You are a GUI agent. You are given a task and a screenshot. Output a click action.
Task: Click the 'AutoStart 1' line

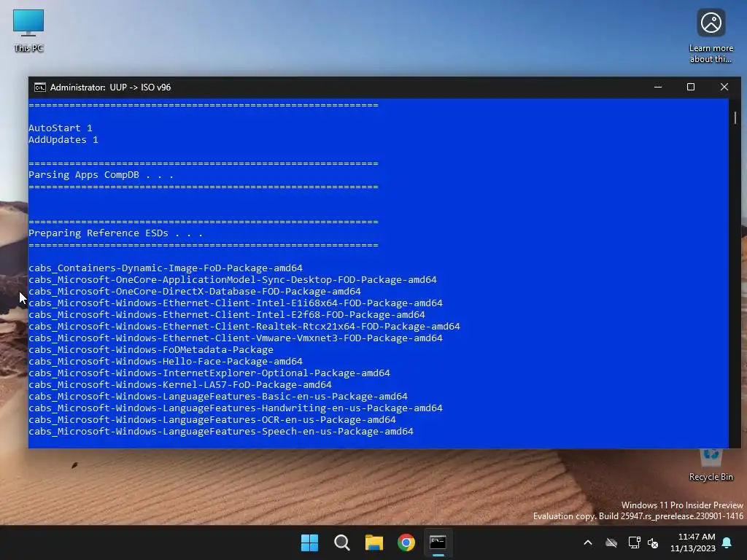(x=61, y=128)
